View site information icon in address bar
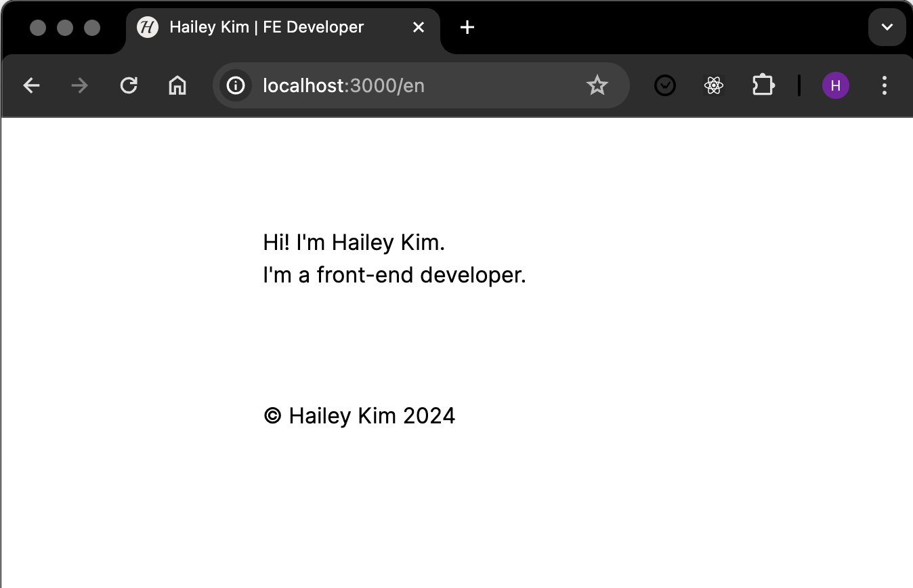Screen dimensions: 913x588 point(236,85)
